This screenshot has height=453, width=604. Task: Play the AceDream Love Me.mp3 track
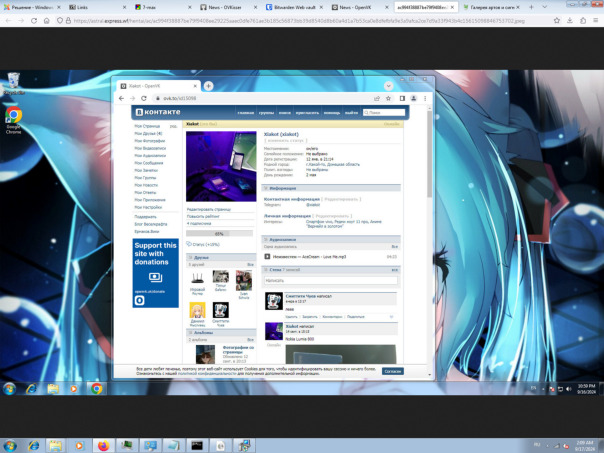coord(268,257)
